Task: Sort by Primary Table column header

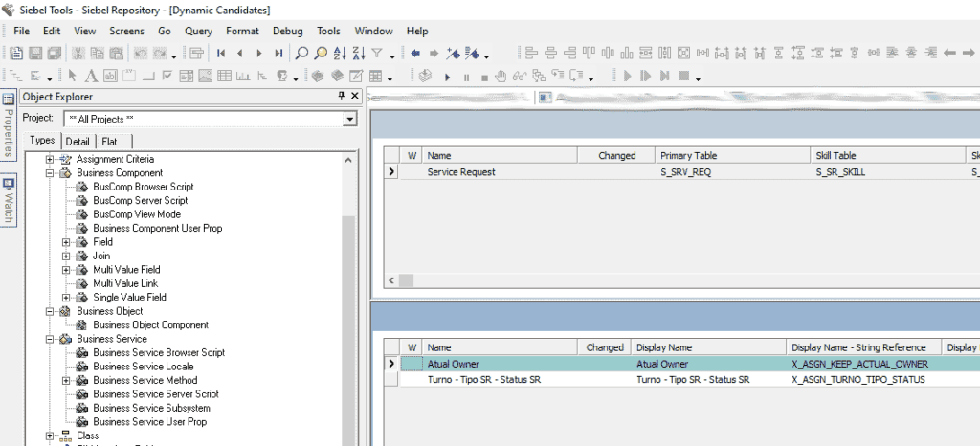Action: tap(733, 156)
